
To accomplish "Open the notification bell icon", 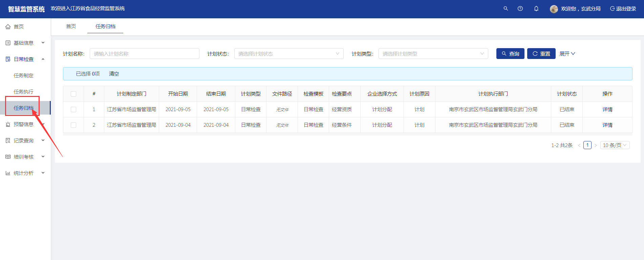I will pos(536,8).
